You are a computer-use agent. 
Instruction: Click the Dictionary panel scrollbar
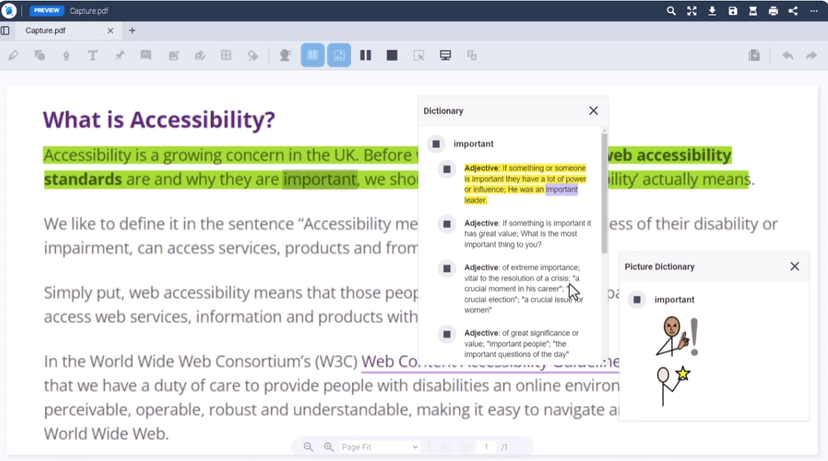(x=604, y=193)
